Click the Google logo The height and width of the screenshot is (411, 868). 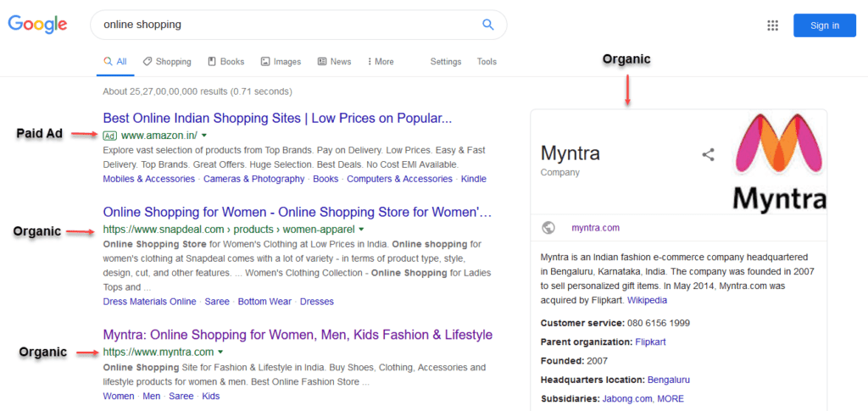(x=37, y=24)
